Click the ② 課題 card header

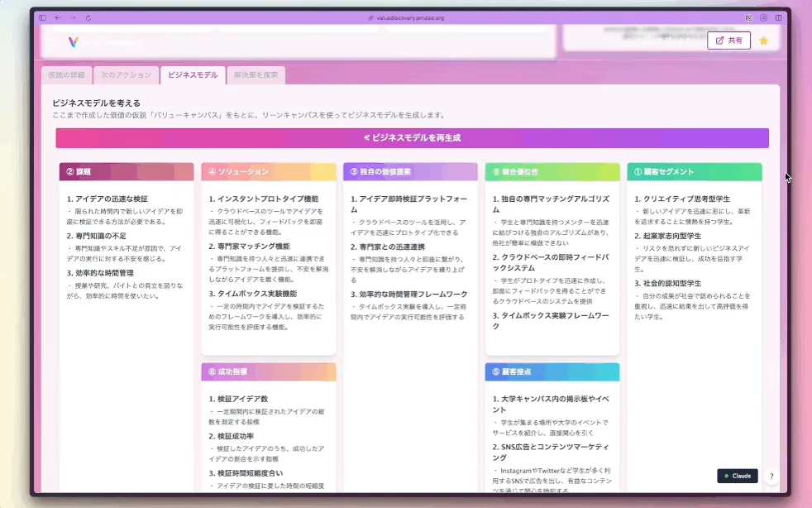point(127,171)
